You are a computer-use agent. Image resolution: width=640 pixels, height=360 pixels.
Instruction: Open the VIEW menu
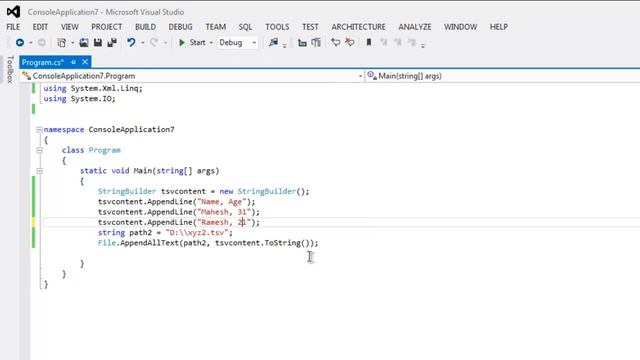pyautogui.click(x=70, y=27)
